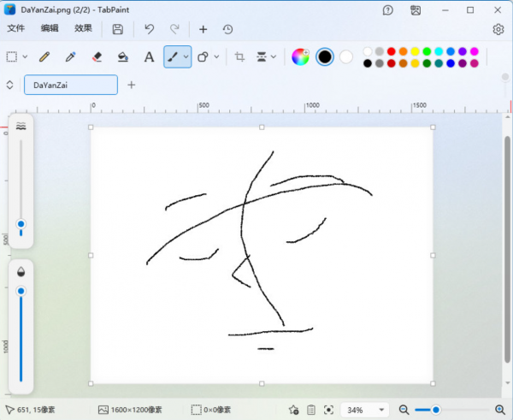Pick the cyan swatch

click(439, 51)
